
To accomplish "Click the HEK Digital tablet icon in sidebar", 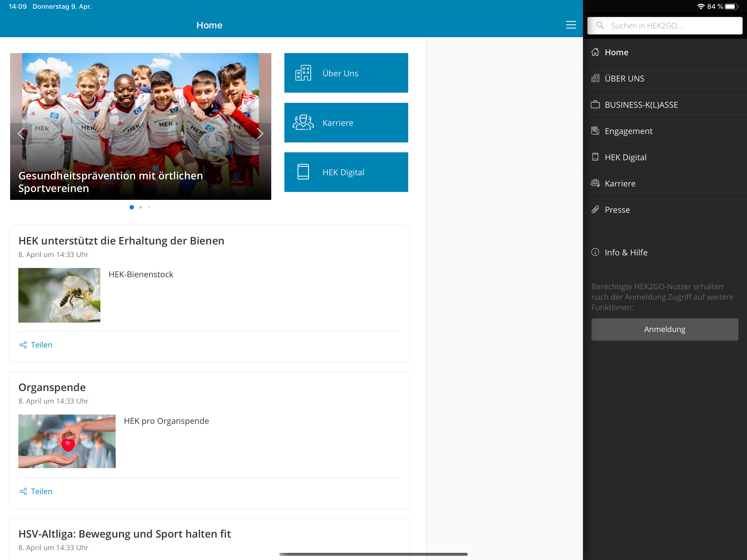I will tap(595, 157).
